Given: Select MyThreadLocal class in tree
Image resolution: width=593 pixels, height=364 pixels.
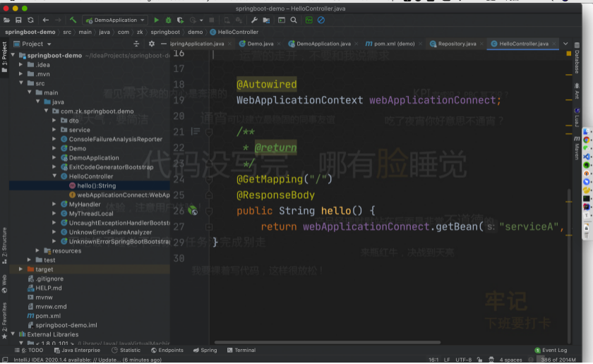Looking at the screenshot, I should pyautogui.click(x=90, y=214).
